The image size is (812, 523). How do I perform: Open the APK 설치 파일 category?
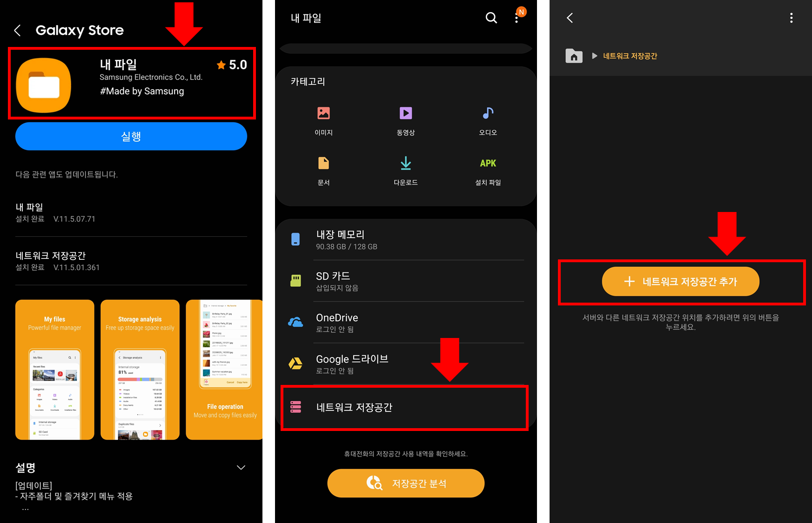(488, 172)
